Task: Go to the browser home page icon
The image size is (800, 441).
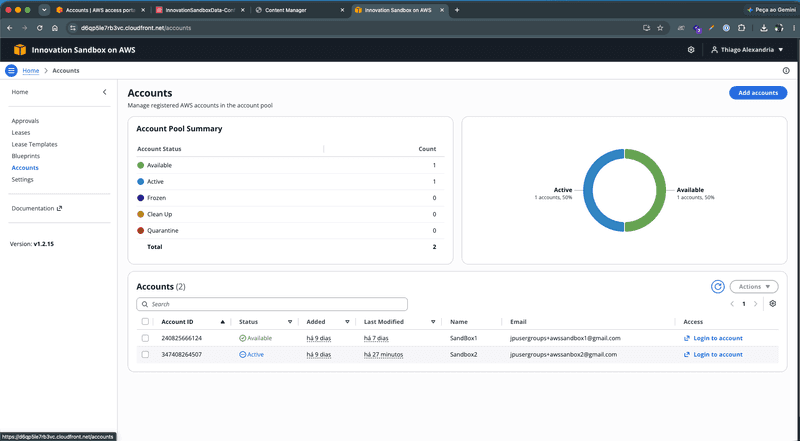Action: click(55, 28)
